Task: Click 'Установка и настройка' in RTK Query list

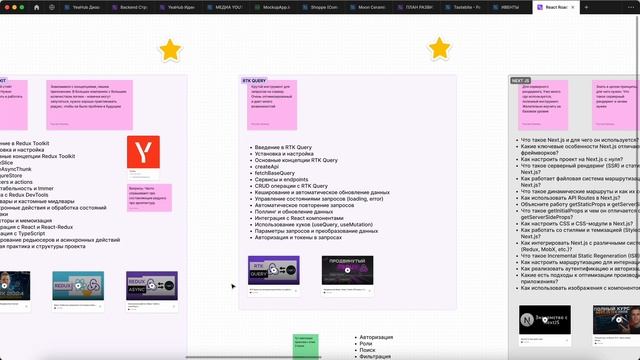Action: tap(284, 154)
